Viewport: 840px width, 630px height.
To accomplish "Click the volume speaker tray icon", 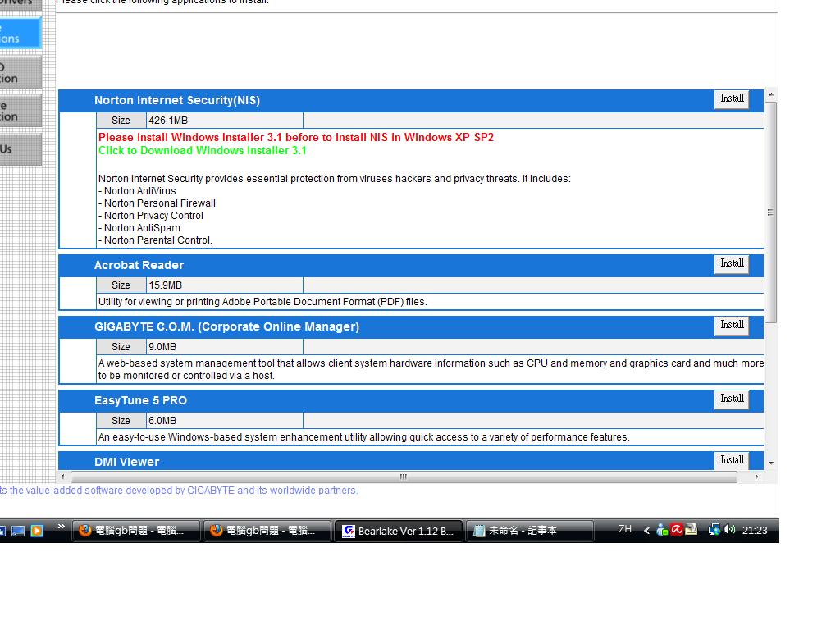I will (729, 530).
